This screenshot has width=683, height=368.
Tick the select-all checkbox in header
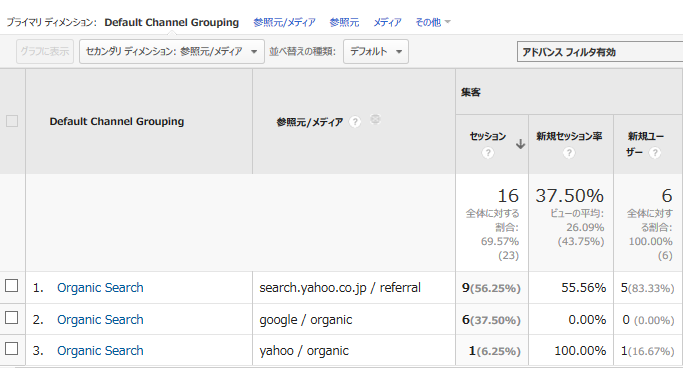click(12, 121)
